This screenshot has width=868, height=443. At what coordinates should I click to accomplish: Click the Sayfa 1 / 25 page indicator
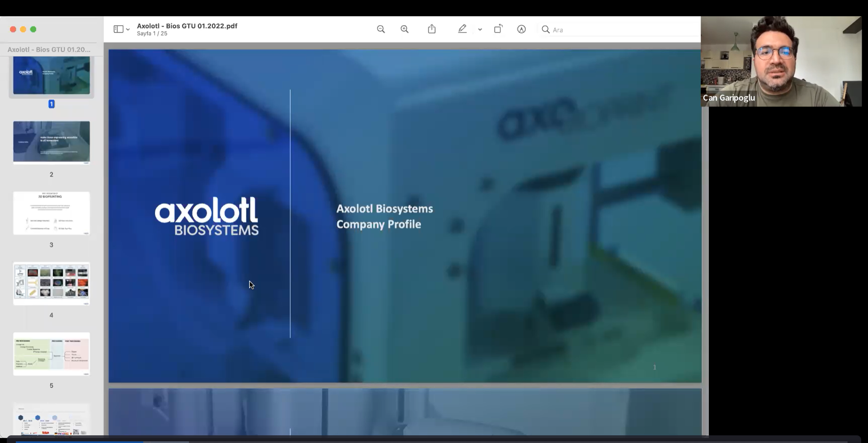point(152,33)
